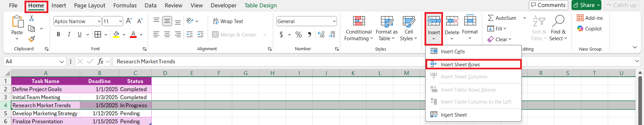Open the Clear button
The image size is (644, 125).
coord(499,39)
